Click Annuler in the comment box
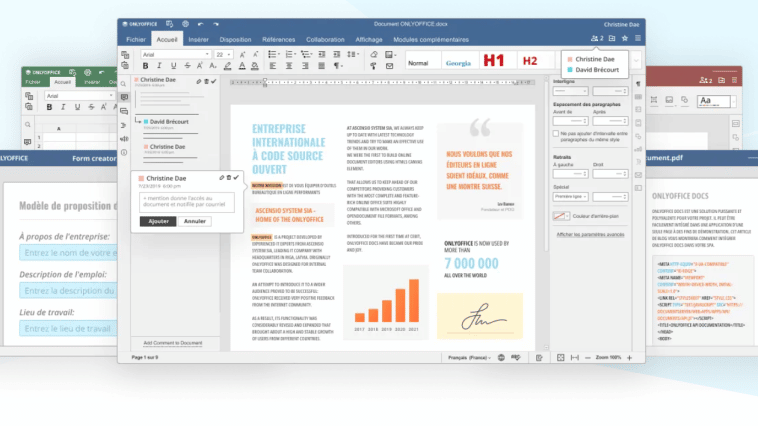The image size is (758, 426). pyautogui.click(x=195, y=221)
